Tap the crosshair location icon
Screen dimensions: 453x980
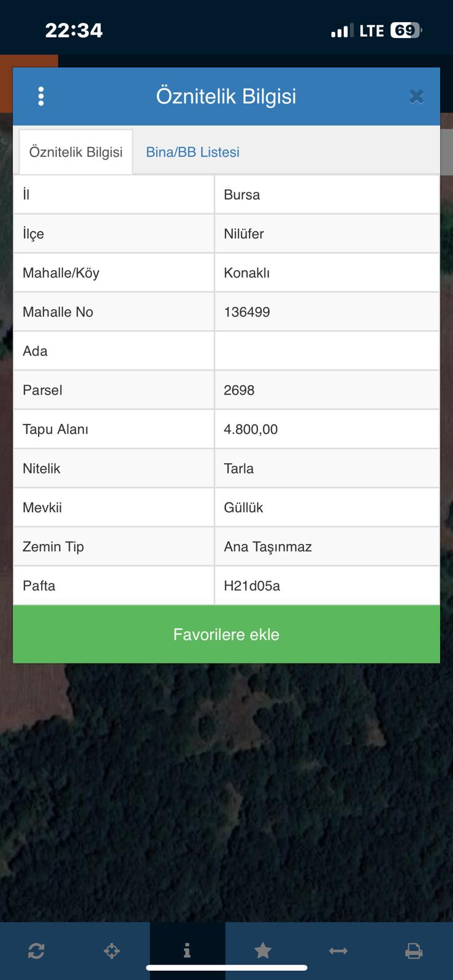112,951
